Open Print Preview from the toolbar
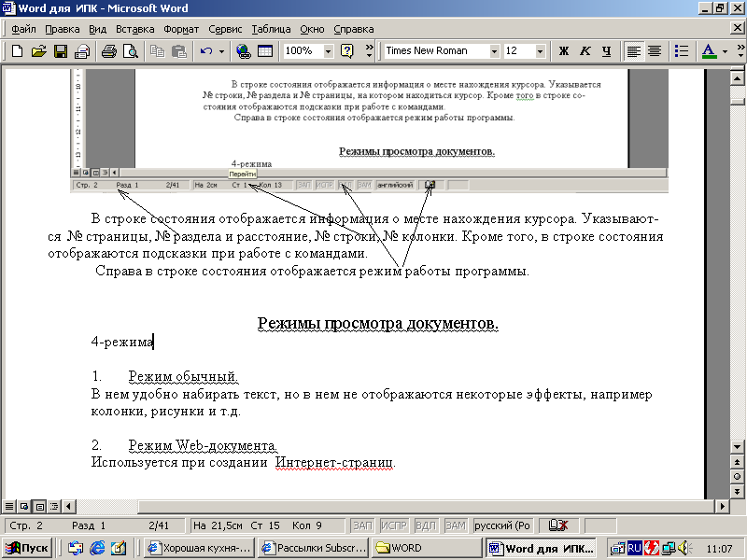 tap(131, 51)
